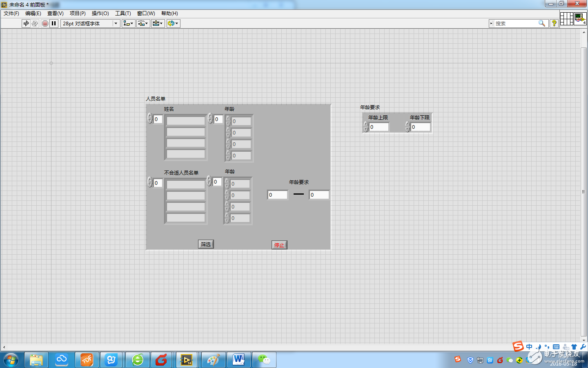The width and height of the screenshot is (588, 368).
Task: Click the 年龄下限 numeric input
Action: 421,127
